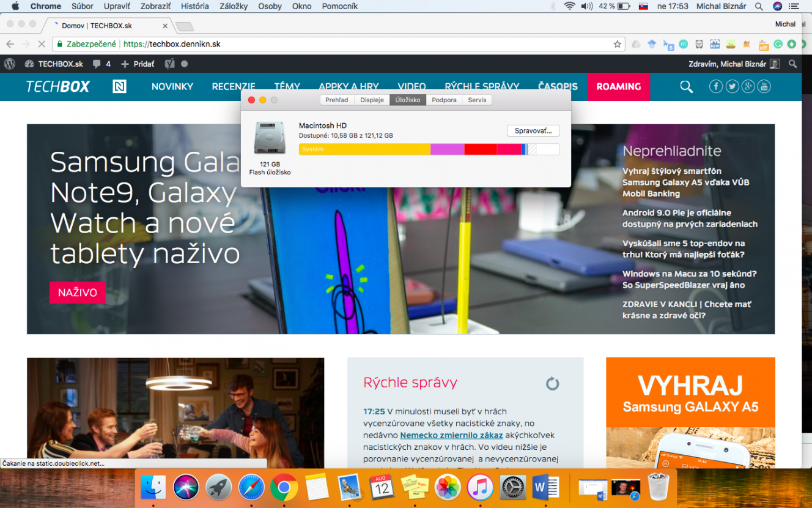812x508 pixels.
Task: Launch Safari from the Dock
Action: (x=251, y=488)
